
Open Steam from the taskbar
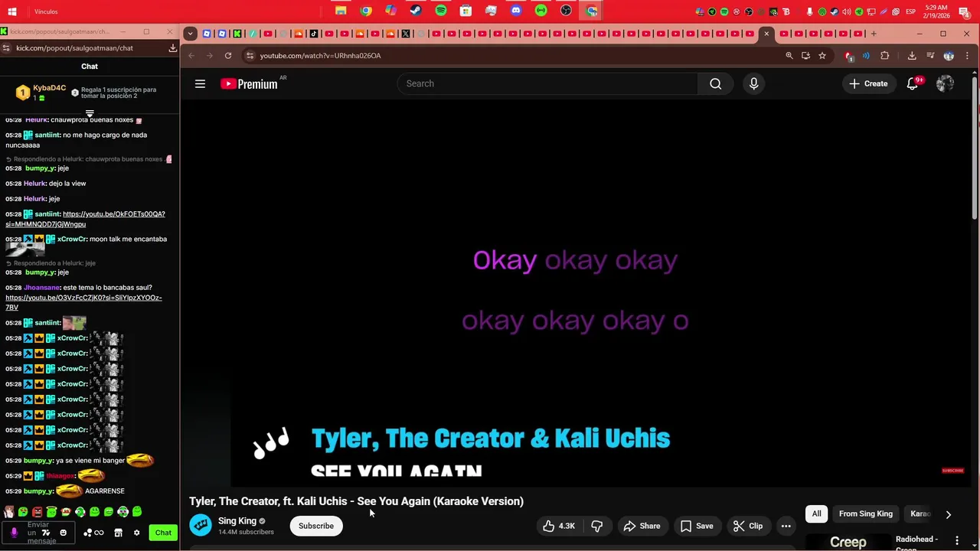coord(416,11)
